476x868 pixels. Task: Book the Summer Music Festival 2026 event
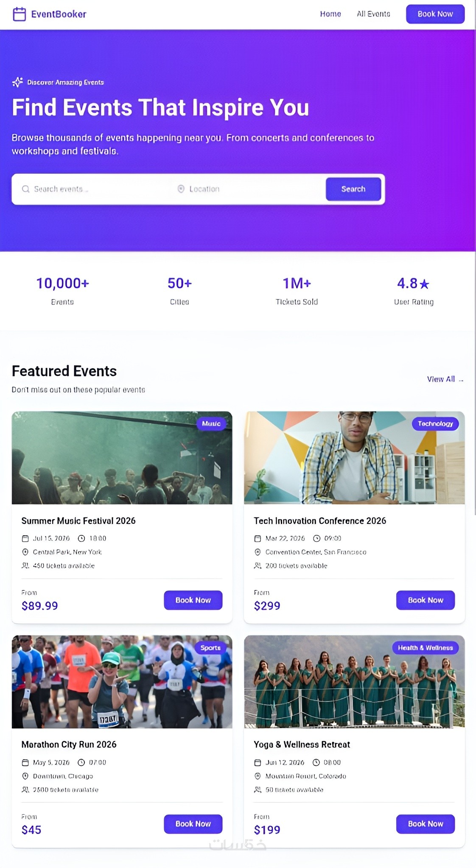click(x=193, y=600)
